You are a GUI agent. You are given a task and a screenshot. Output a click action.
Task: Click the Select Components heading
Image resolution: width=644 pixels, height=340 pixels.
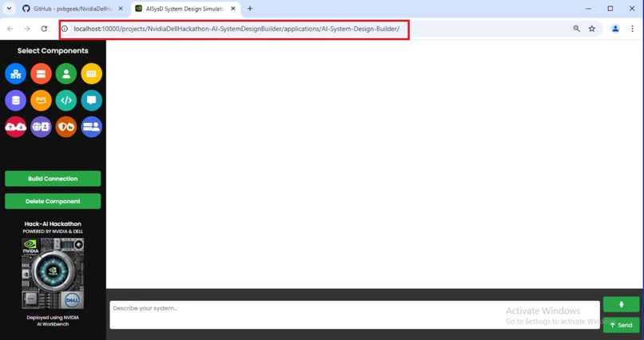tap(53, 51)
